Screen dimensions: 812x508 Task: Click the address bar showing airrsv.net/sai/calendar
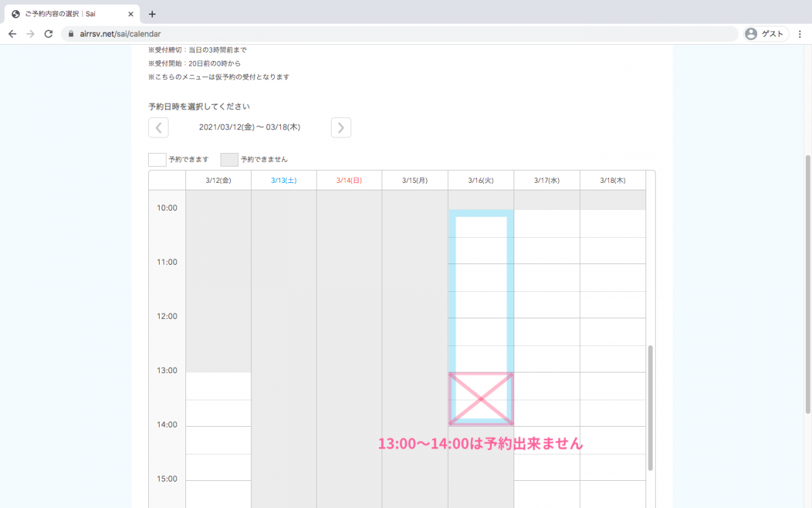(x=399, y=34)
